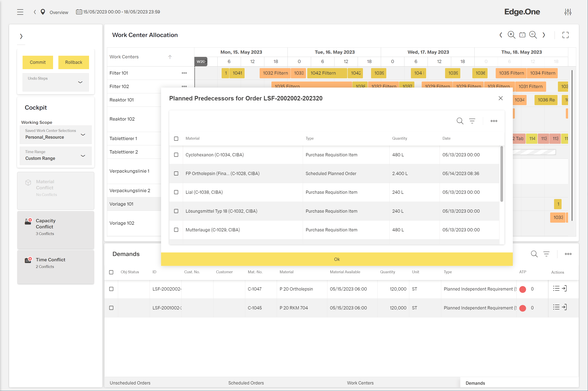The width and height of the screenshot is (588, 391).
Task: Navigate to order for LSF-2002002 demand
Action: tap(564, 289)
